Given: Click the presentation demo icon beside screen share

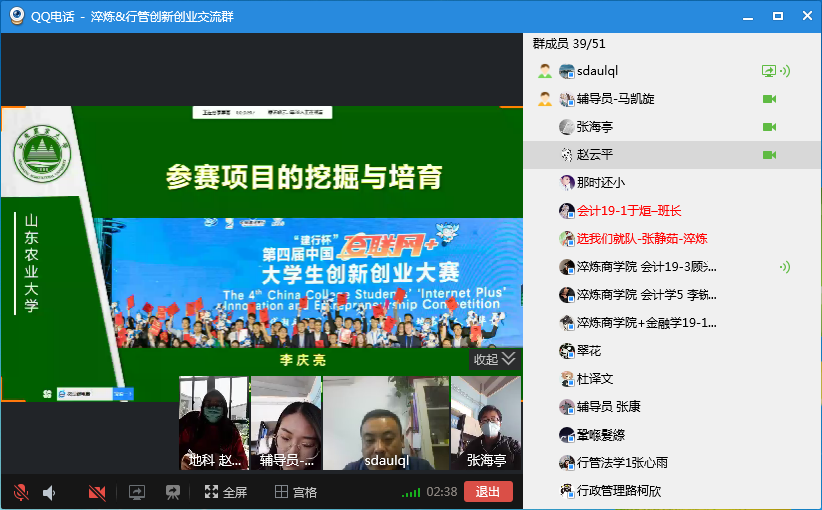Looking at the screenshot, I should tap(173, 492).
